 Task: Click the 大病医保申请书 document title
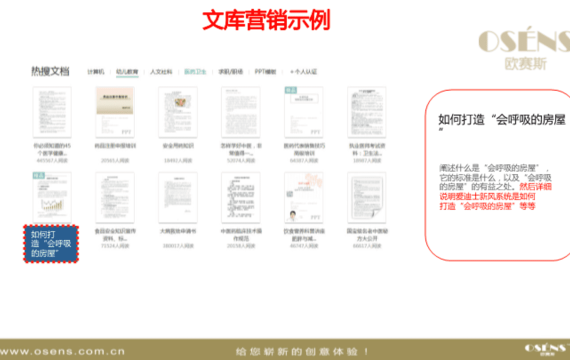point(178,231)
